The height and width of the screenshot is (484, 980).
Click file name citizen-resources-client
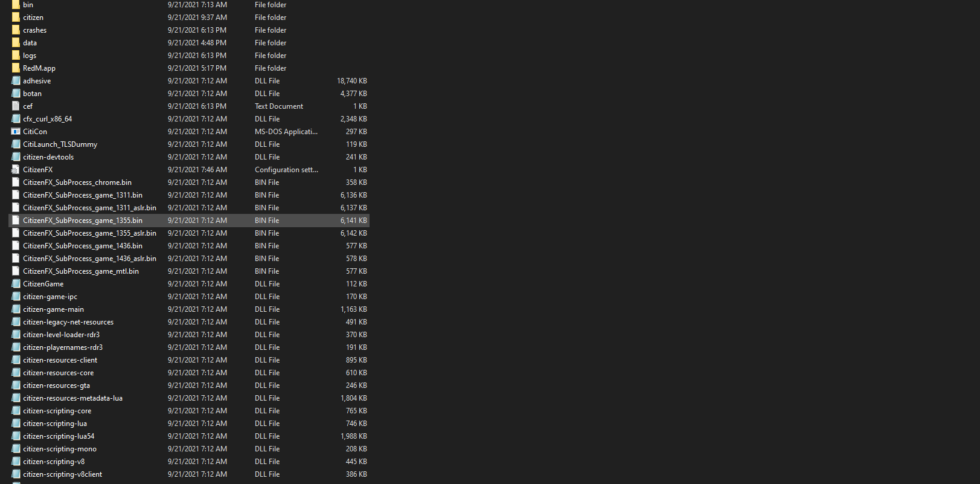coord(60,360)
